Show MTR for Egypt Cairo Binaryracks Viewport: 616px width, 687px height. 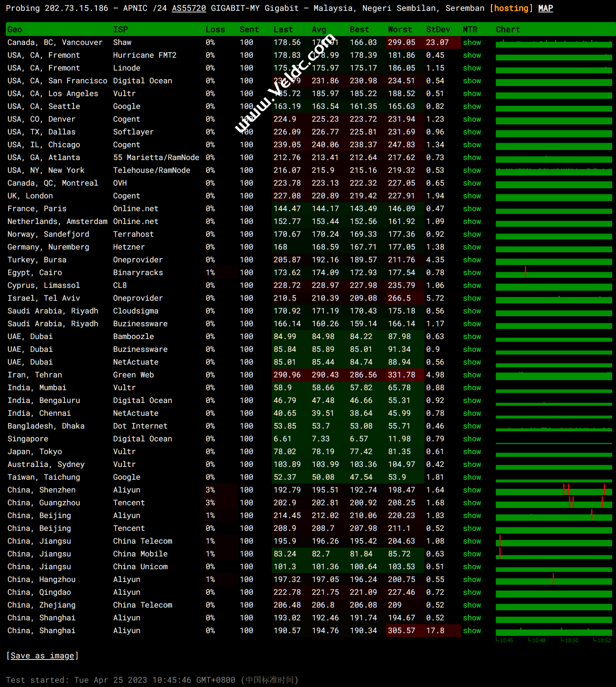pyautogui.click(x=472, y=272)
